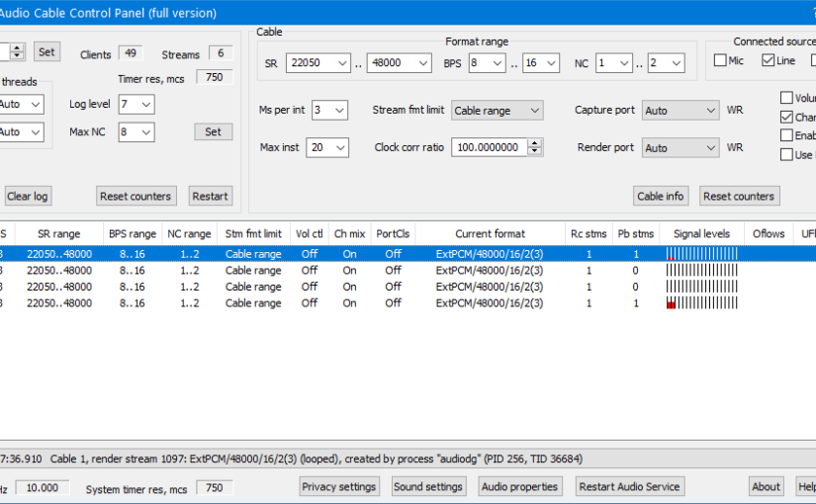Open Sound settings
The image size is (816, 504).
(x=428, y=486)
